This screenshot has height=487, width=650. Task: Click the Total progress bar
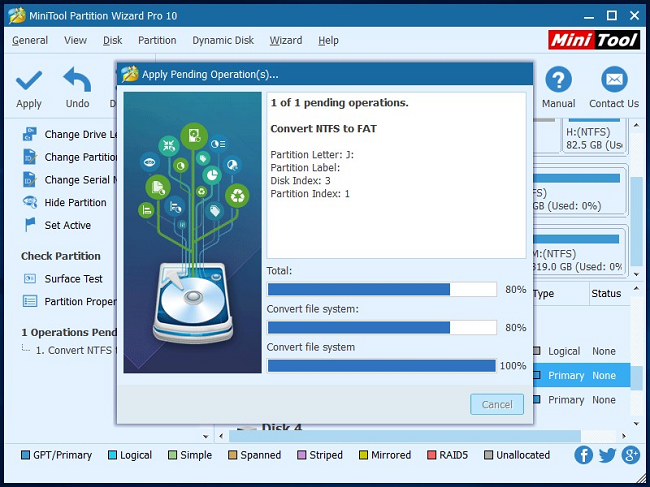(x=382, y=290)
